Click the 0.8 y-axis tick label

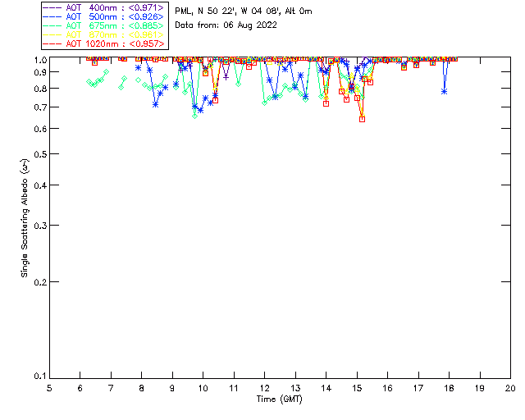[x=40, y=89]
